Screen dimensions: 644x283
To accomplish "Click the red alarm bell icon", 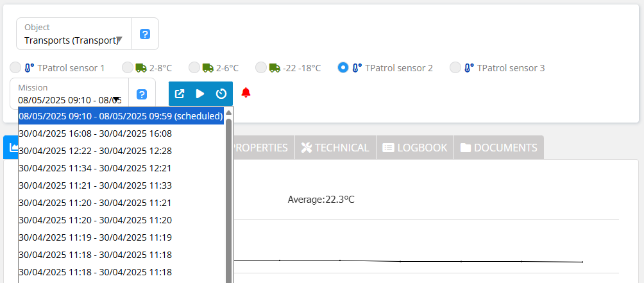I will [x=246, y=93].
